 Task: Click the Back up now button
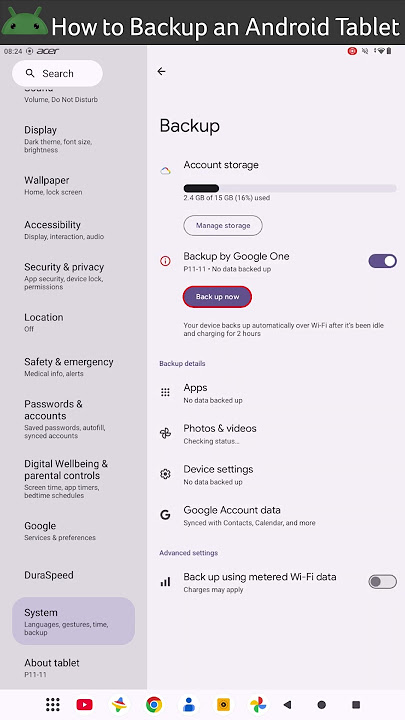click(217, 297)
